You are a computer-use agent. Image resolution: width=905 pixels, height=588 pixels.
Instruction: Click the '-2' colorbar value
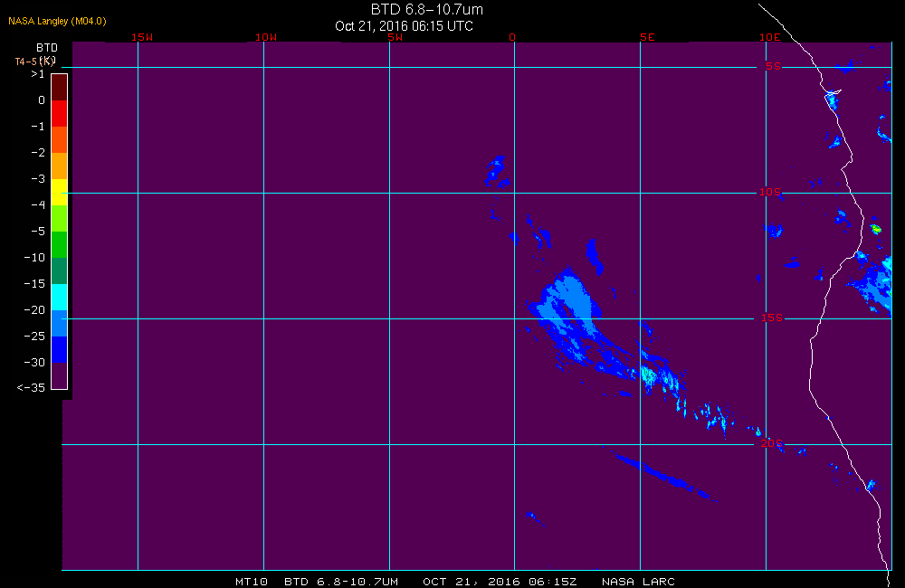[x=37, y=152]
